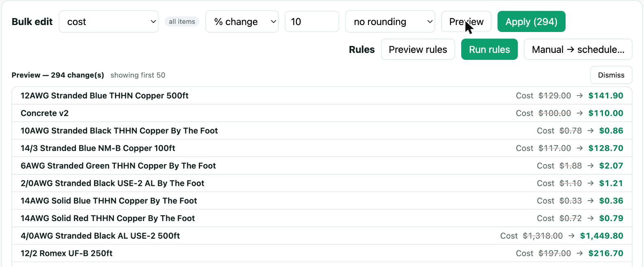The width and height of the screenshot is (644, 267).
Task: Select 14/3 Stranded Blue NM-B Copper 100ft
Action: (x=322, y=148)
